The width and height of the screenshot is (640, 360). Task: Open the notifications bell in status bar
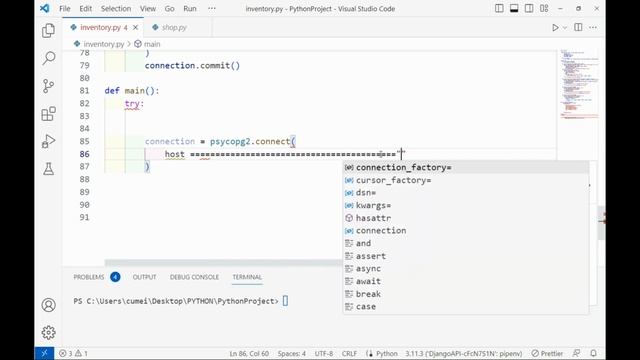(593, 353)
